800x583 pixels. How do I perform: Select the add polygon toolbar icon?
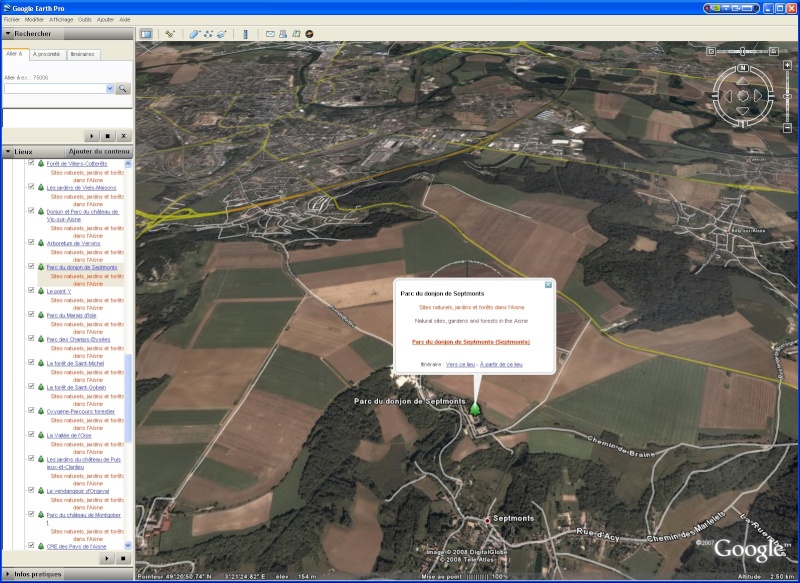(194, 34)
